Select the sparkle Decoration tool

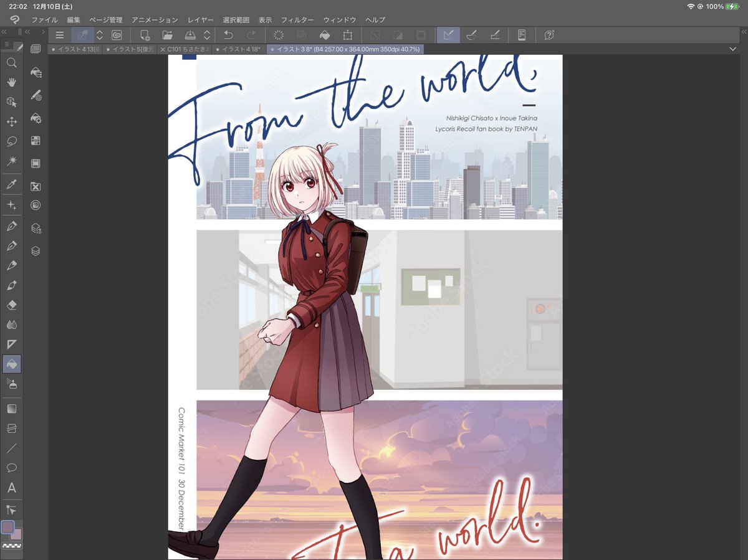tap(11, 205)
